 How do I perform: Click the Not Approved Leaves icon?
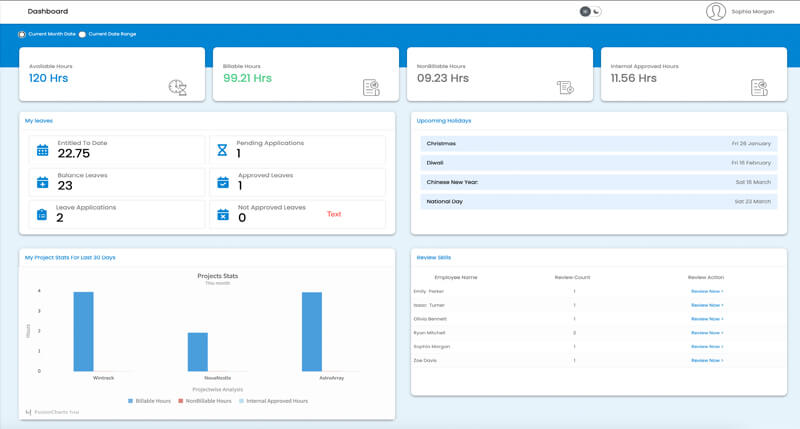click(223, 214)
